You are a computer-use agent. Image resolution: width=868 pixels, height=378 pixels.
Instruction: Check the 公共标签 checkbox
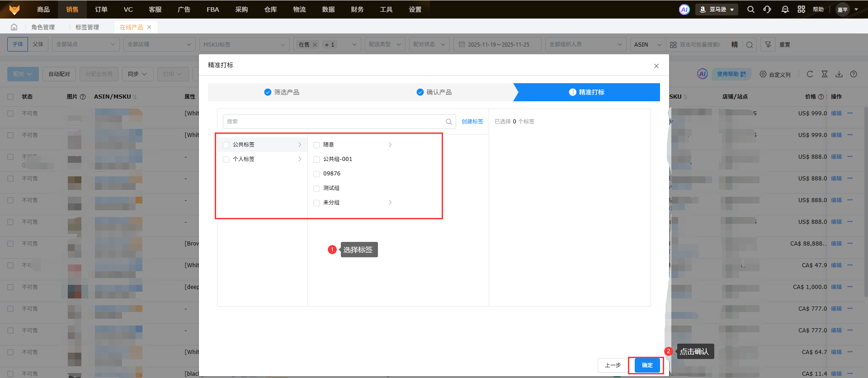coord(226,145)
